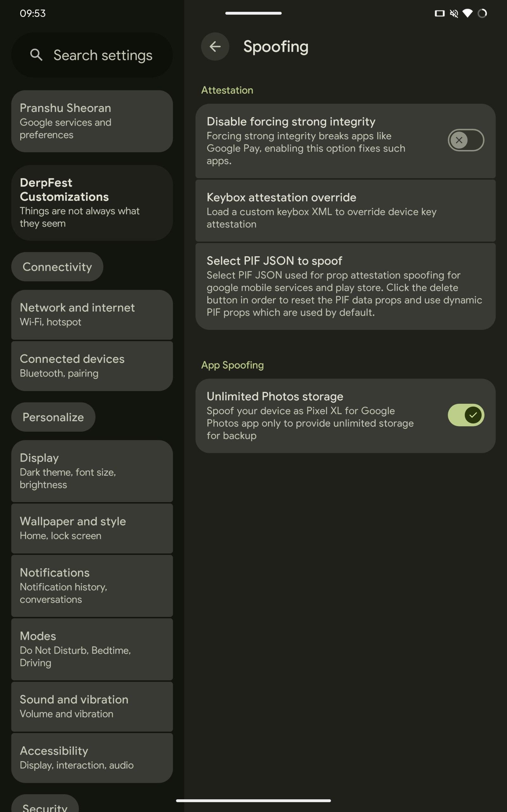Image resolution: width=507 pixels, height=812 pixels.
Task: Open Connected devices settings
Action: [92, 366]
